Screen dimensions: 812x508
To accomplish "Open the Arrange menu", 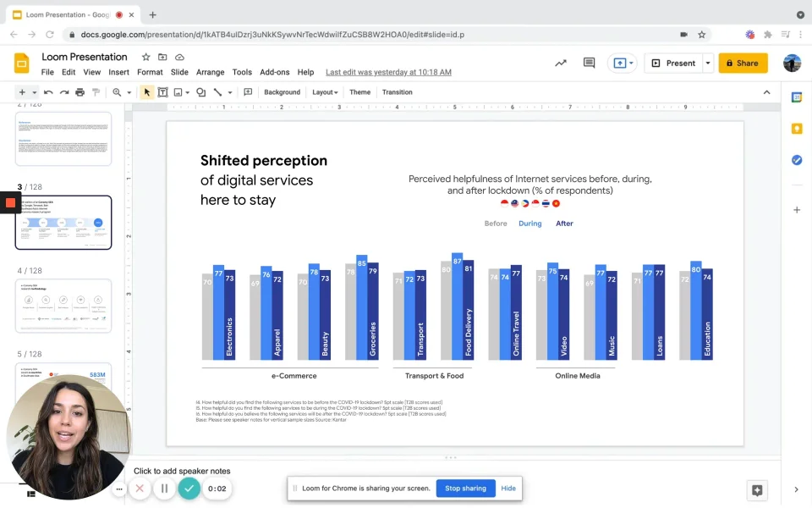I will pyautogui.click(x=211, y=72).
